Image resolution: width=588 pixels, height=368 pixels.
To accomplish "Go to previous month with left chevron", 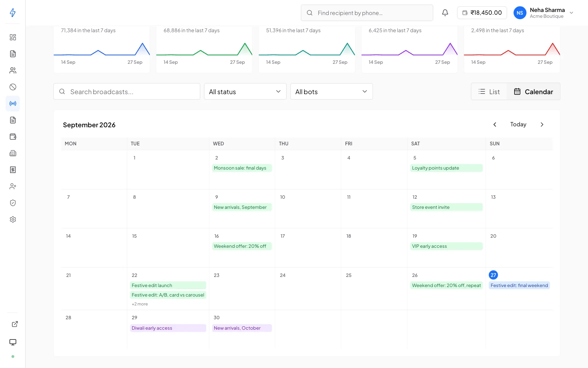I will pos(495,125).
